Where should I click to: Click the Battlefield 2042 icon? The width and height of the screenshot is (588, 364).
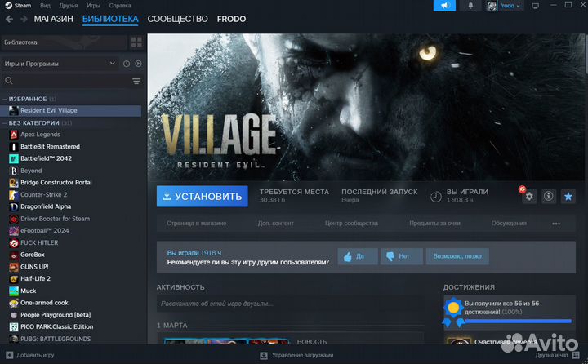click(x=14, y=158)
